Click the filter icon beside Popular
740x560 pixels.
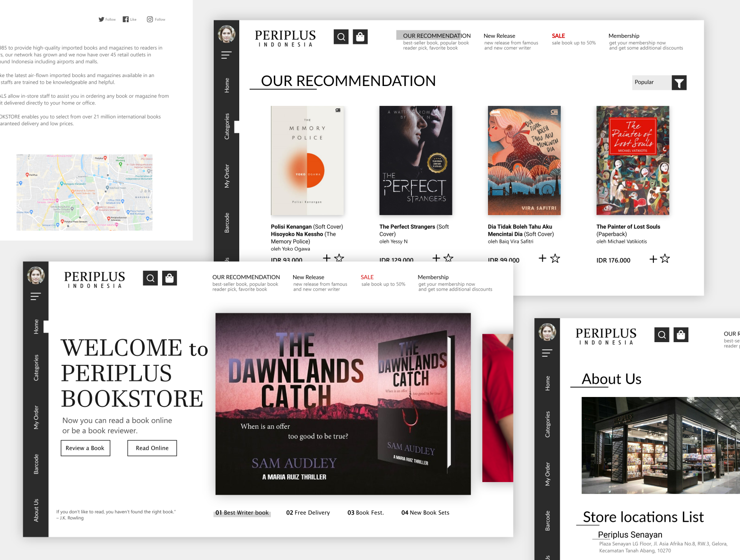coord(679,82)
